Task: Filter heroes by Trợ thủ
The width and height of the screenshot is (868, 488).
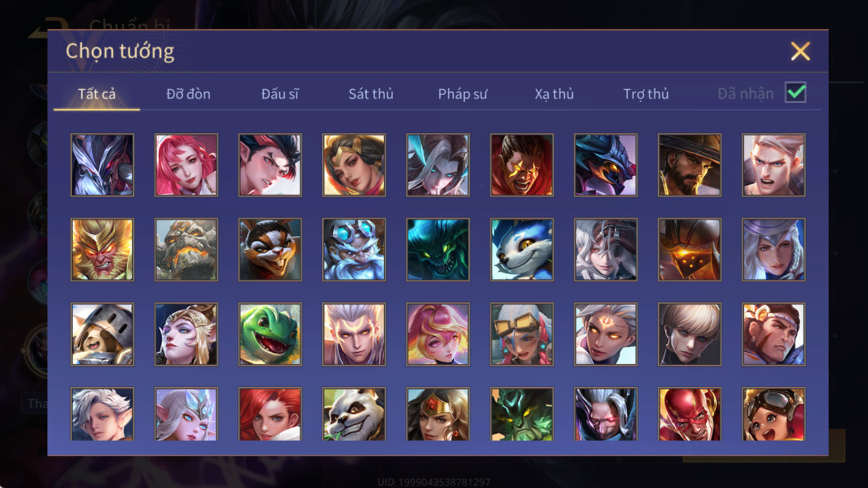Action: tap(646, 94)
